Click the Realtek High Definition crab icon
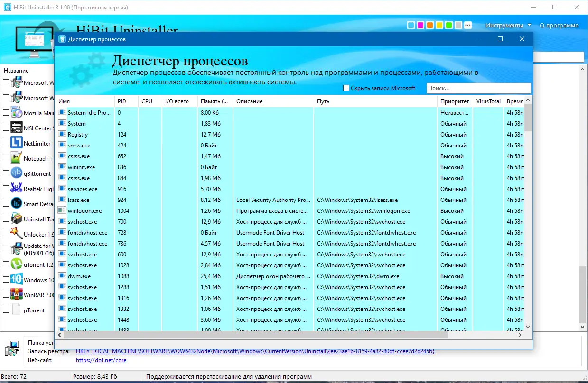 (17, 188)
